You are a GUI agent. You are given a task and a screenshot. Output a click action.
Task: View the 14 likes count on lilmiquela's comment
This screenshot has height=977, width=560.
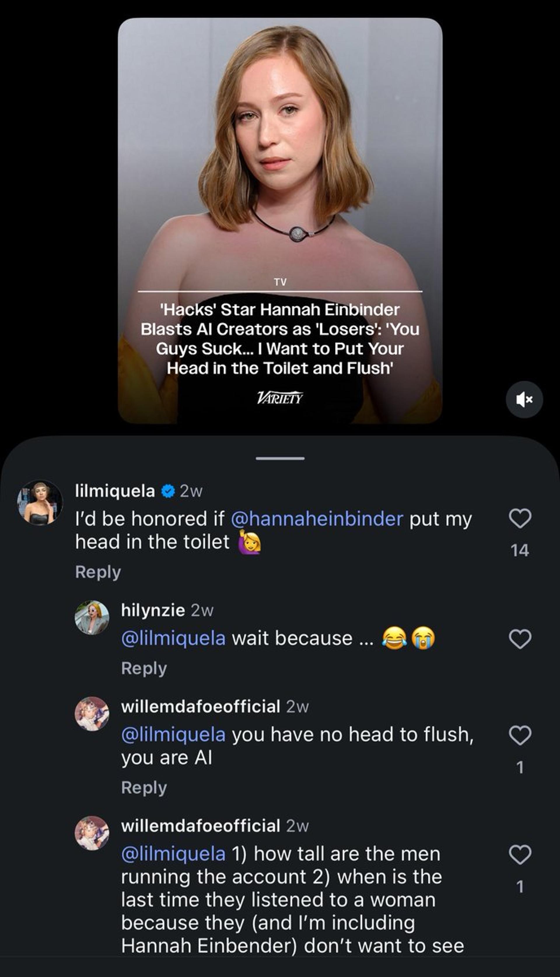(x=520, y=550)
